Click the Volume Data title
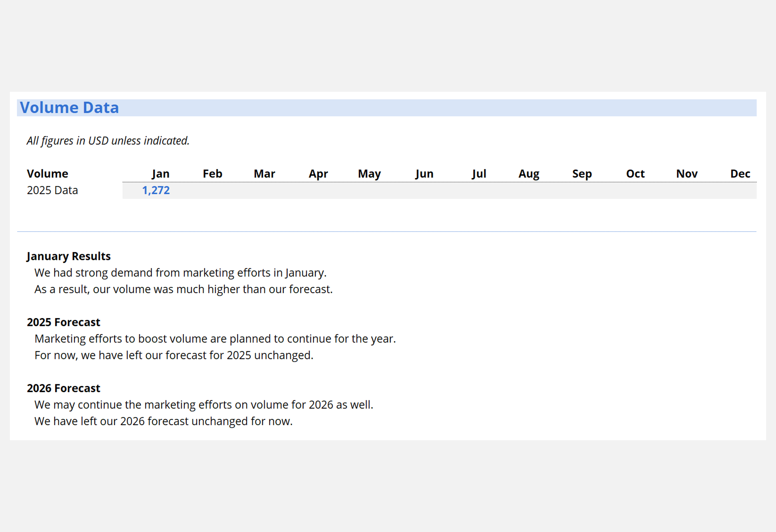Image resolution: width=776 pixels, height=532 pixels. pyautogui.click(x=69, y=107)
